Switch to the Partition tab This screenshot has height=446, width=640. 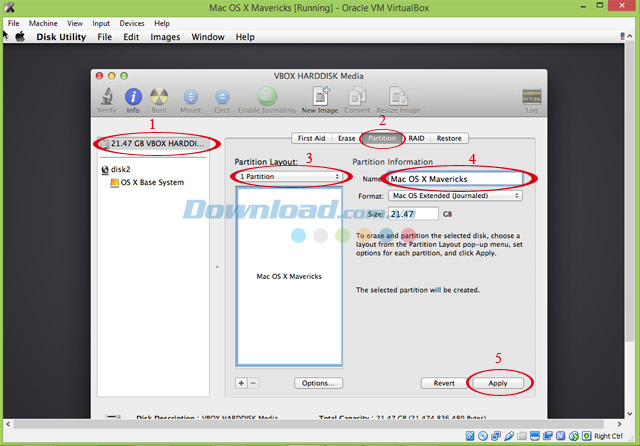[x=382, y=138]
